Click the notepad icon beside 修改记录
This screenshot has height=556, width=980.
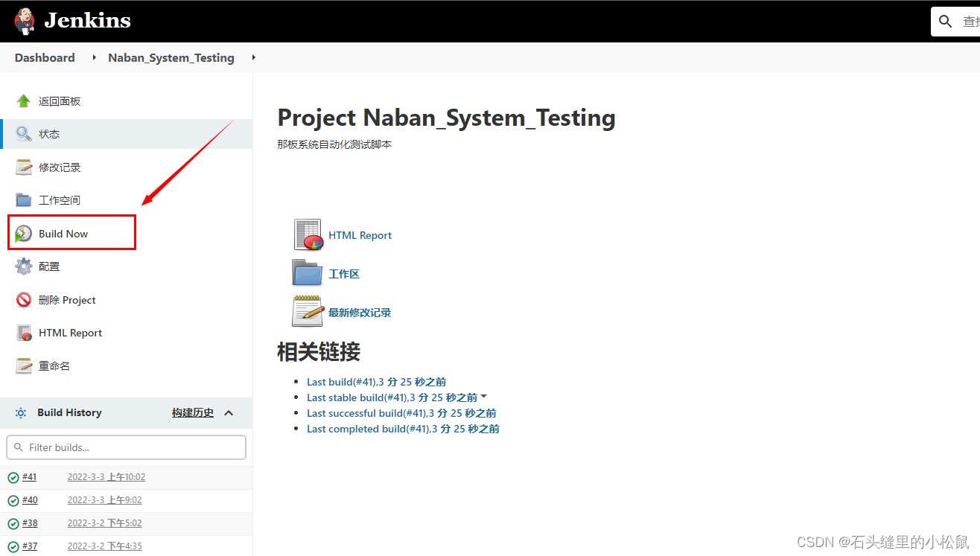coord(24,167)
